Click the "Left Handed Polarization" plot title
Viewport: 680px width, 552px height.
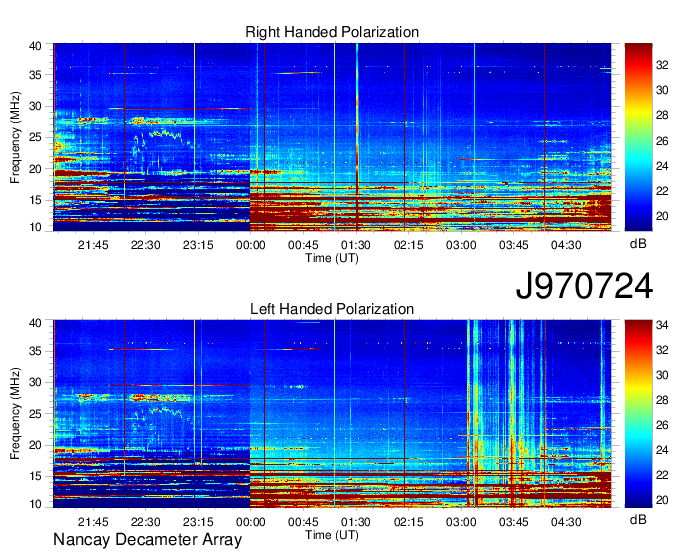[332, 309]
